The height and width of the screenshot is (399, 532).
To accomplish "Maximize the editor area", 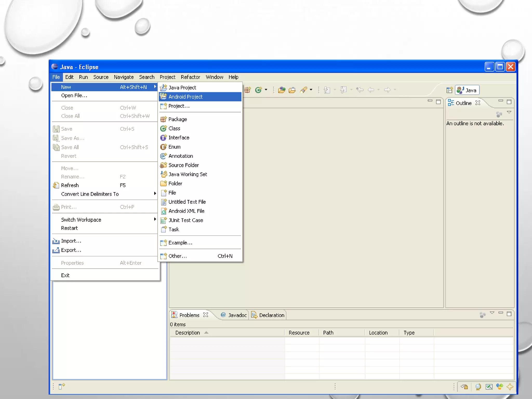I will pos(438,102).
